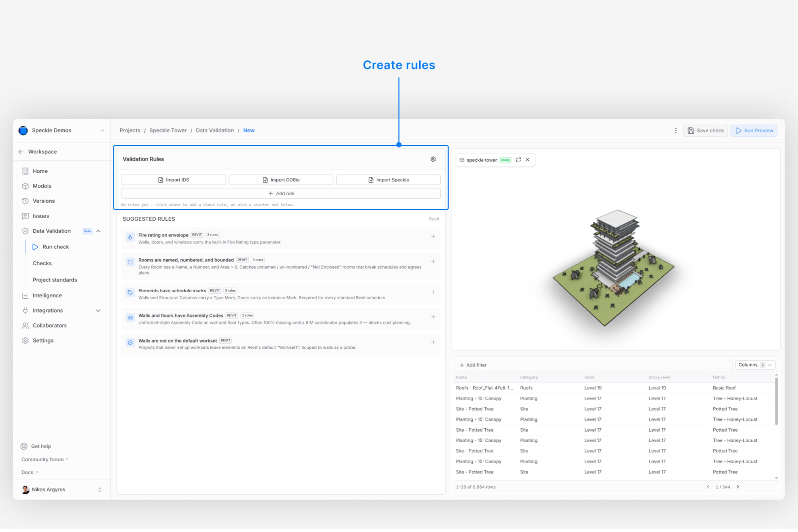This screenshot has height=532, width=798.
Task: Click the Rooms dashed-square icon
Action: tap(130, 262)
